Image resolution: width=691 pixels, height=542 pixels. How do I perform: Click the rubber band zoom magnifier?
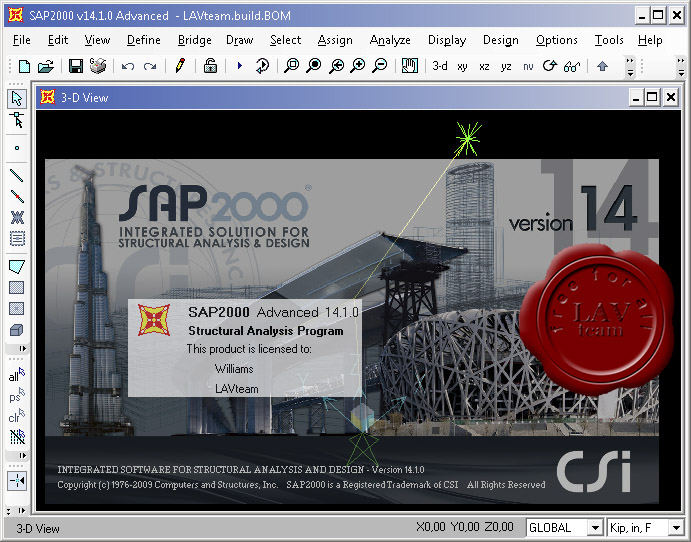click(x=291, y=66)
